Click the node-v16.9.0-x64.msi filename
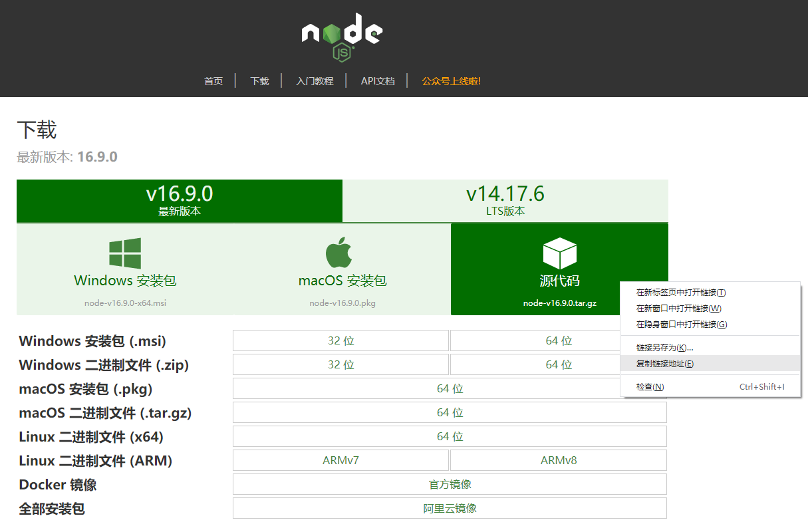Image resolution: width=808 pixels, height=532 pixels. (x=125, y=303)
